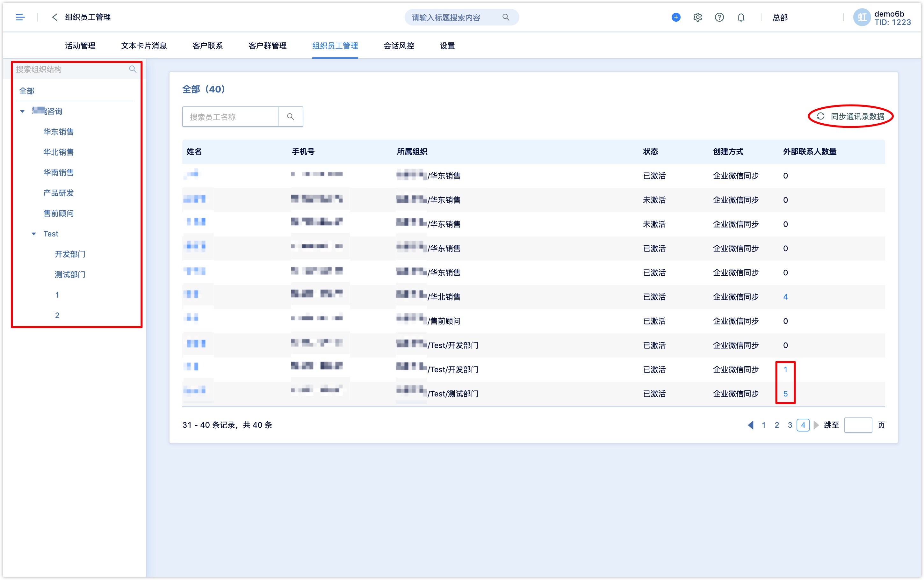Viewport: 924px width, 580px height.
Task: Go to next page arrow
Action: point(816,424)
